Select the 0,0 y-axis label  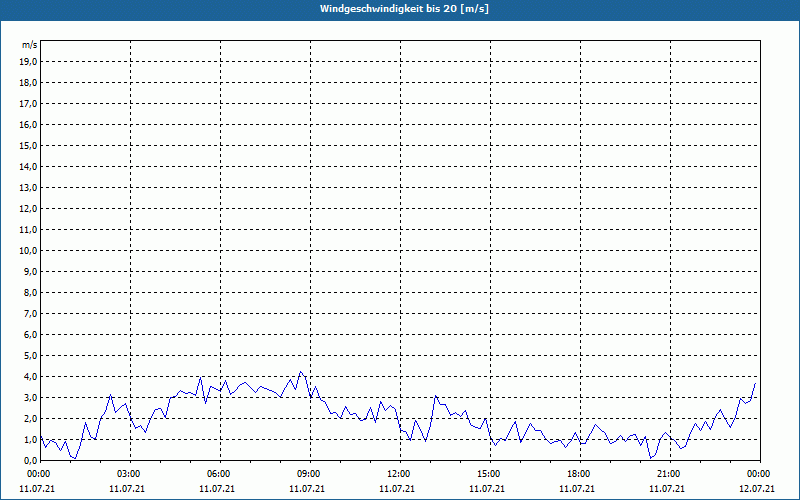pos(30,460)
